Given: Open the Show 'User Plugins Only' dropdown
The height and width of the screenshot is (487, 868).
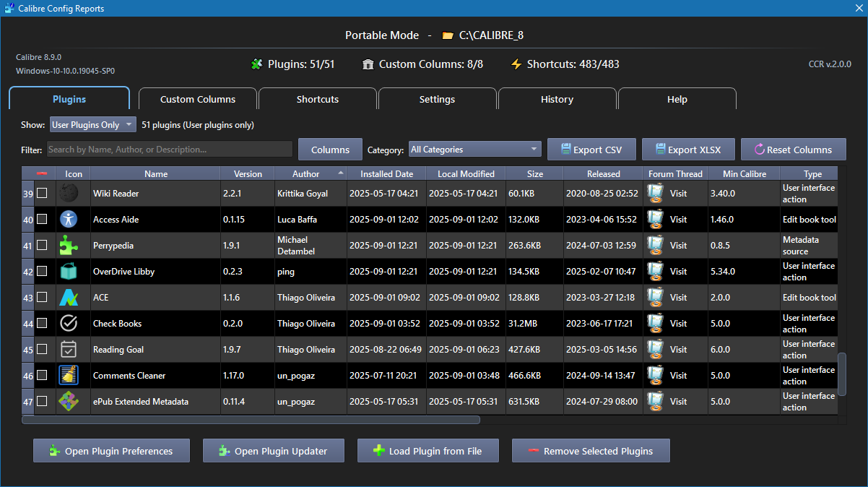Looking at the screenshot, I should click(92, 125).
